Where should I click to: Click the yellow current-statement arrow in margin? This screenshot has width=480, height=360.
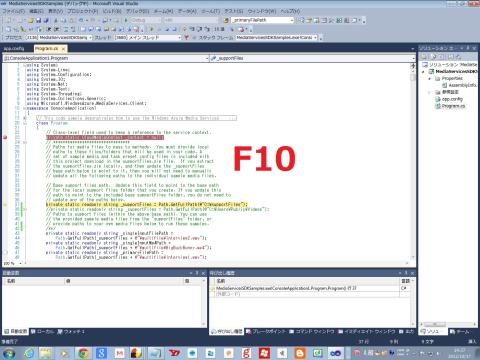(5, 204)
